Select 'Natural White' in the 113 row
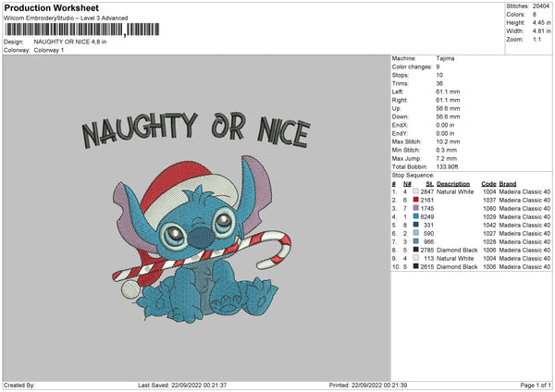This screenshot has width=555, height=392. point(455,258)
